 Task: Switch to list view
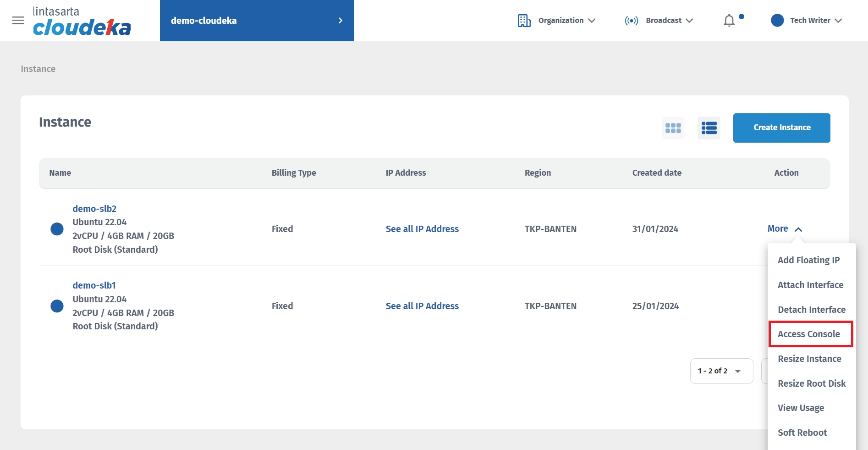tap(709, 128)
